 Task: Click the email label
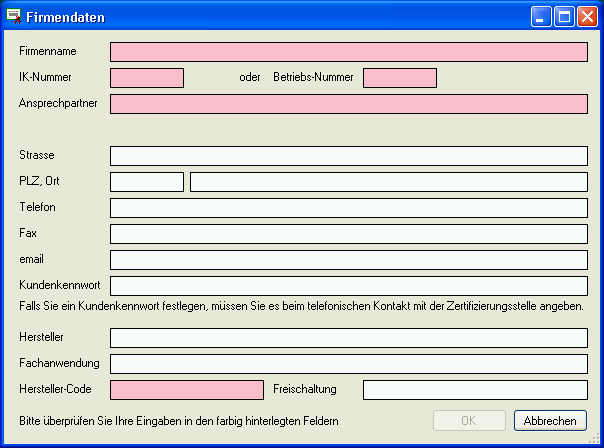click(31, 259)
